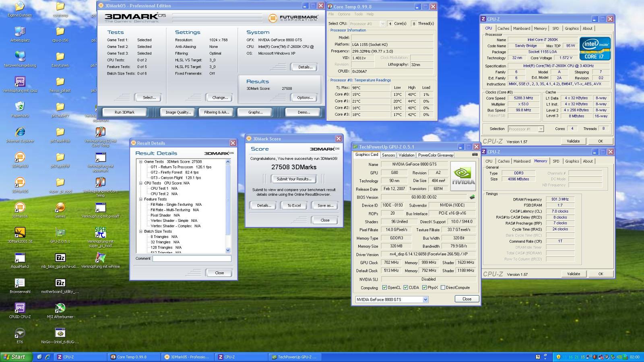Open the Browserwahl desktop icon
The image size is (644, 362).
click(x=20, y=283)
